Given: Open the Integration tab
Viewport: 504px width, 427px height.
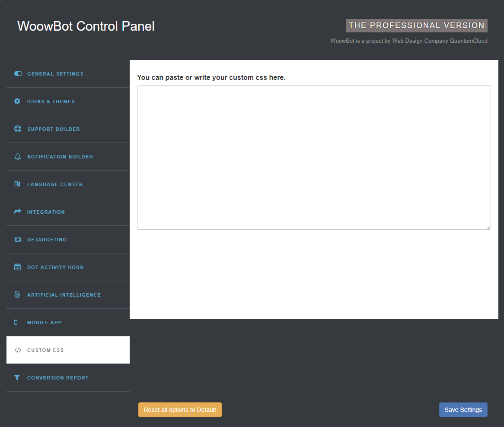Looking at the screenshot, I should coord(68,212).
